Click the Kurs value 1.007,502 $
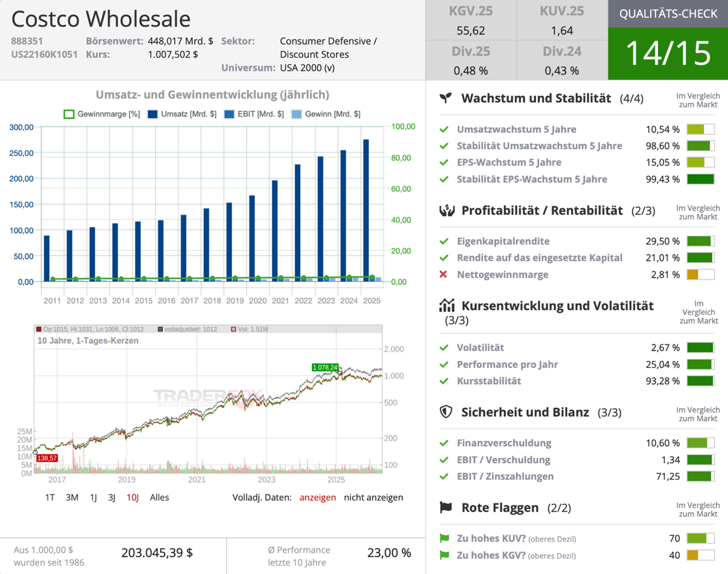This screenshot has height=574, width=728. (x=173, y=55)
